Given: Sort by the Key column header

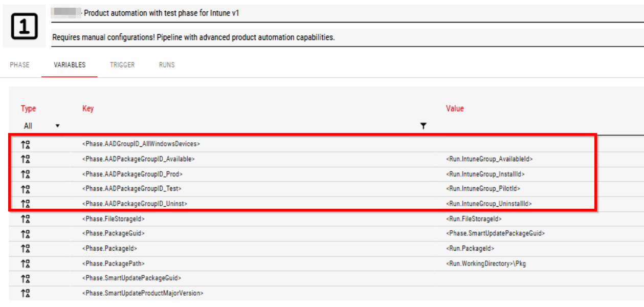Looking at the screenshot, I should [x=88, y=108].
